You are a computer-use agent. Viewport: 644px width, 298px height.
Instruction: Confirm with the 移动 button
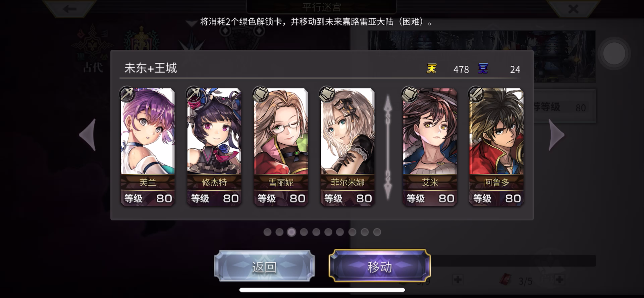[x=380, y=266]
